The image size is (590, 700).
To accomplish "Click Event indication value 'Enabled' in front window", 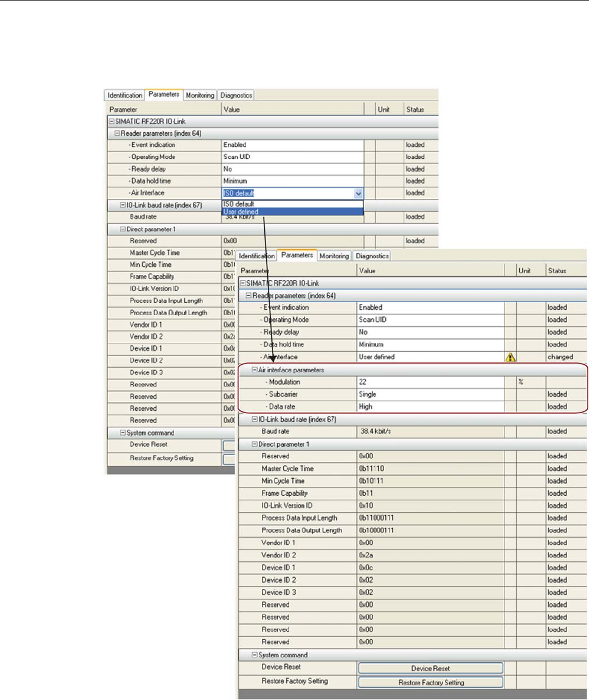I will point(431,308).
